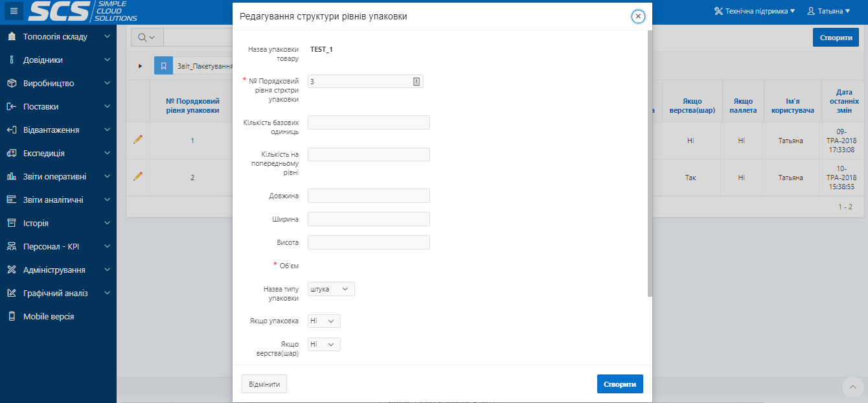Expand the report triangle beside Звіт_Пакетування
868x403 pixels.
[141, 66]
